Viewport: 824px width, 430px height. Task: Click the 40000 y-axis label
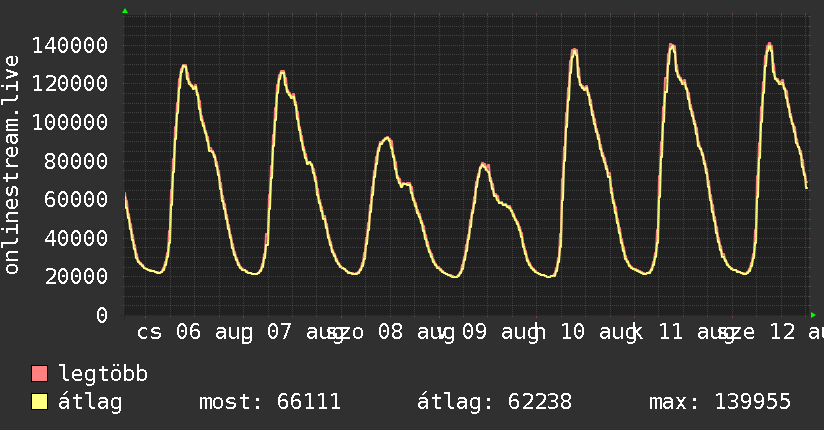(76, 238)
